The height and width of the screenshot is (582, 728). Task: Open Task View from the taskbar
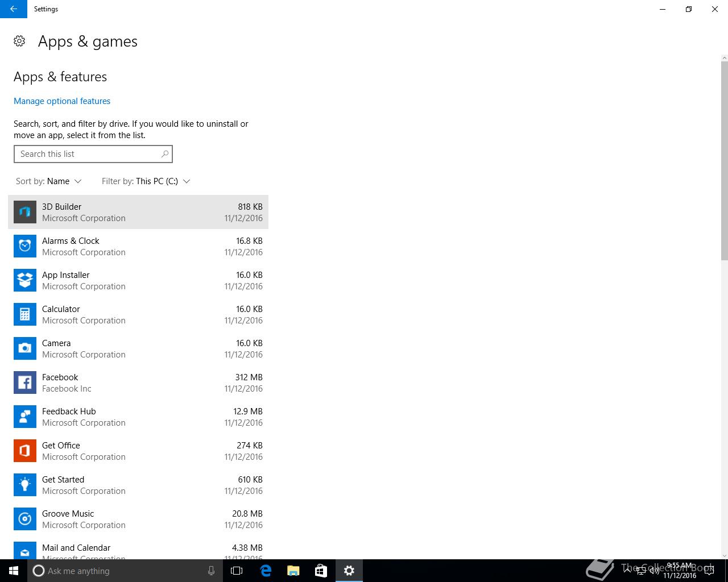[x=237, y=571]
